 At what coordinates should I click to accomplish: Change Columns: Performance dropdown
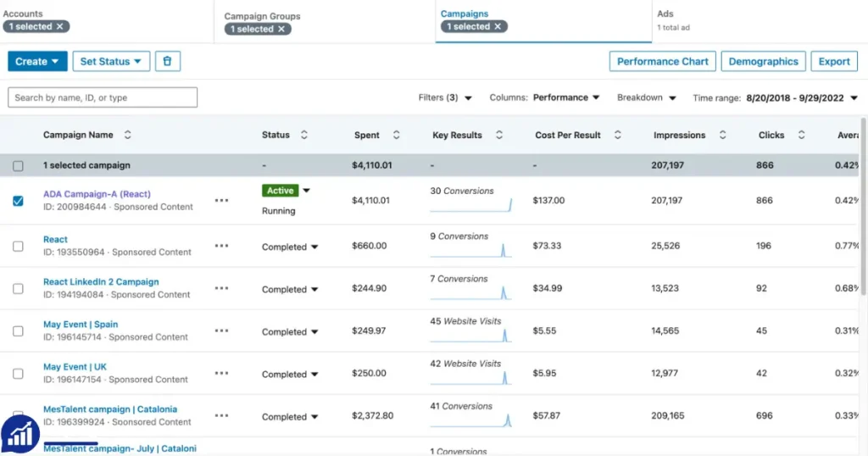tap(545, 98)
